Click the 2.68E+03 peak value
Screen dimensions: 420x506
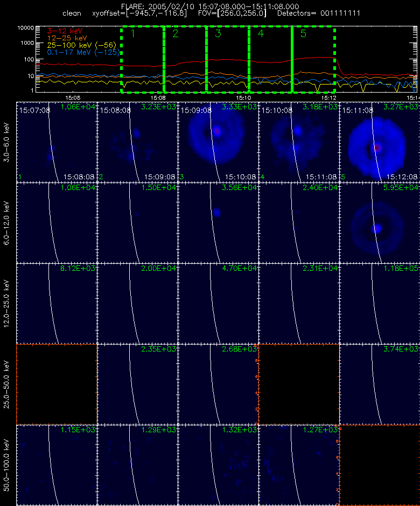[239, 349]
